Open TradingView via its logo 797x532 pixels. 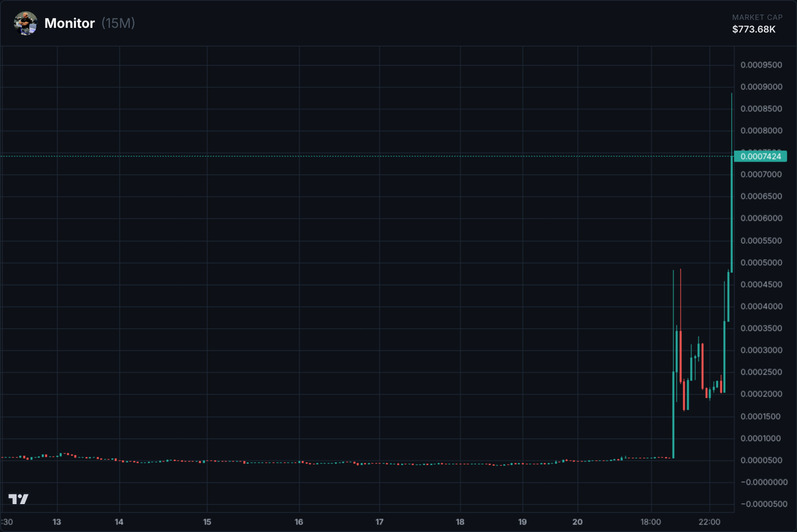click(x=18, y=497)
